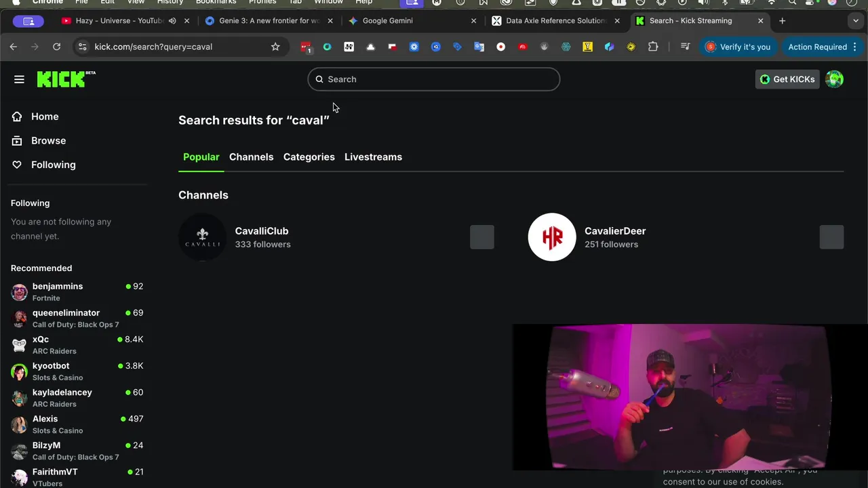The width and height of the screenshot is (868, 488).
Task: Switch to the Channels tab
Action: coord(251,157)
